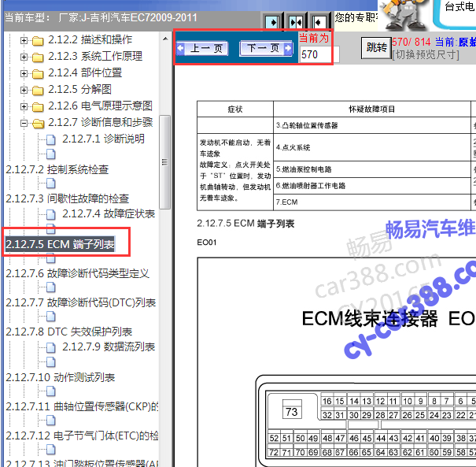
Task: Open 2.12.7.3 间歇性故障的检查 entry
Action: pos(68,198)
